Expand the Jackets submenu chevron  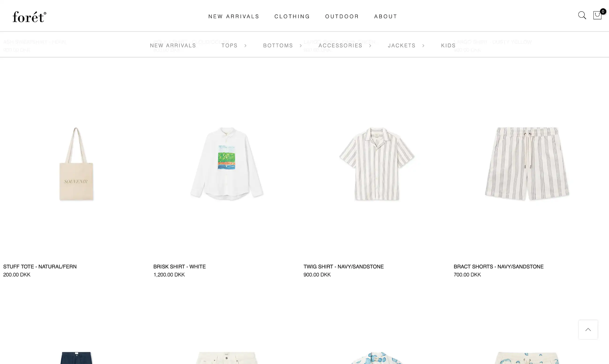[423, 46]
